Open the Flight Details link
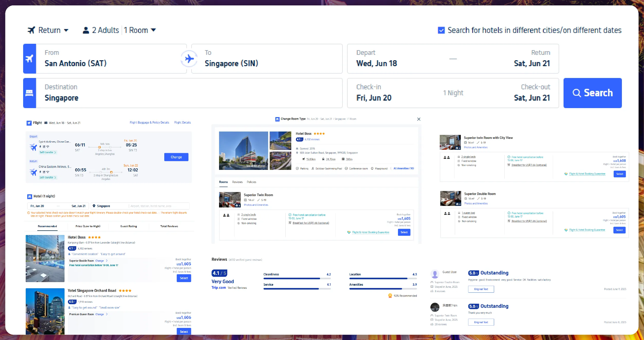 (183, 123)
